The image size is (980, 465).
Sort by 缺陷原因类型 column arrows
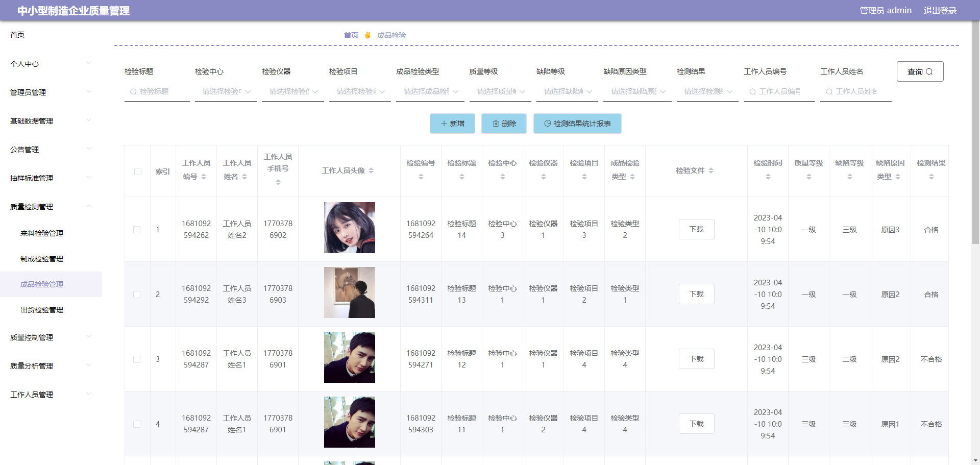898,177
